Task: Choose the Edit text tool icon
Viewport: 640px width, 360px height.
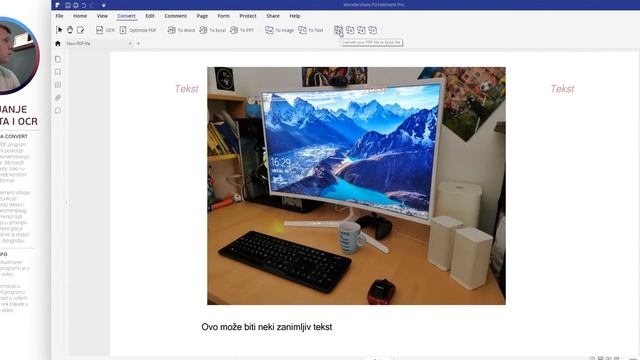Action: (80, 30)
